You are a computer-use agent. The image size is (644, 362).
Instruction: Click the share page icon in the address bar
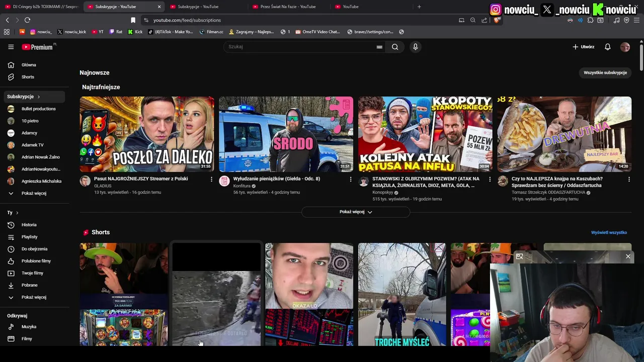click(x=484, y=20)
